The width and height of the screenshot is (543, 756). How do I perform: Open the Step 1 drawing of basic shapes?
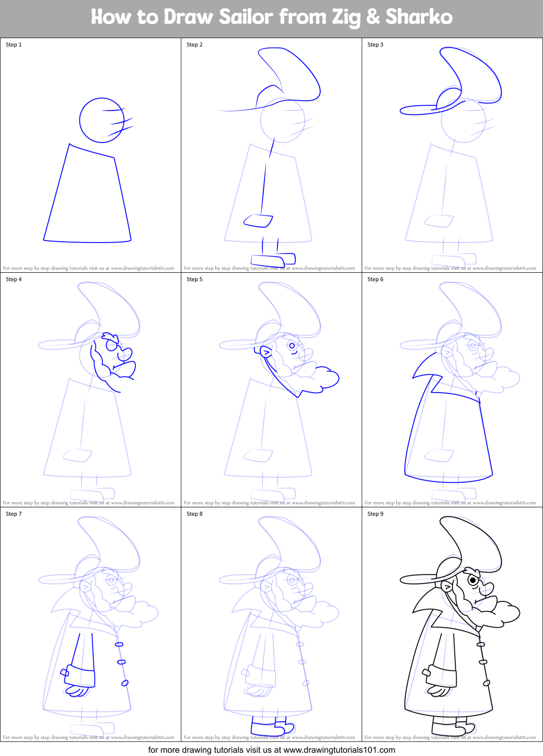coord(91,155)
